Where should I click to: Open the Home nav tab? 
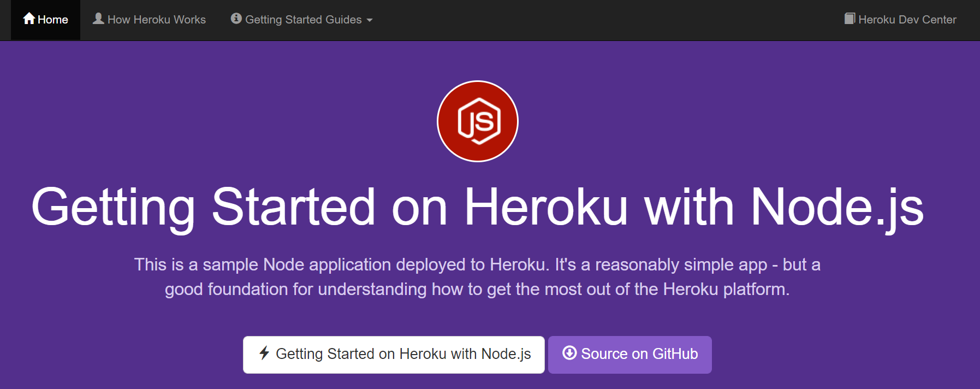coord(45,20)
